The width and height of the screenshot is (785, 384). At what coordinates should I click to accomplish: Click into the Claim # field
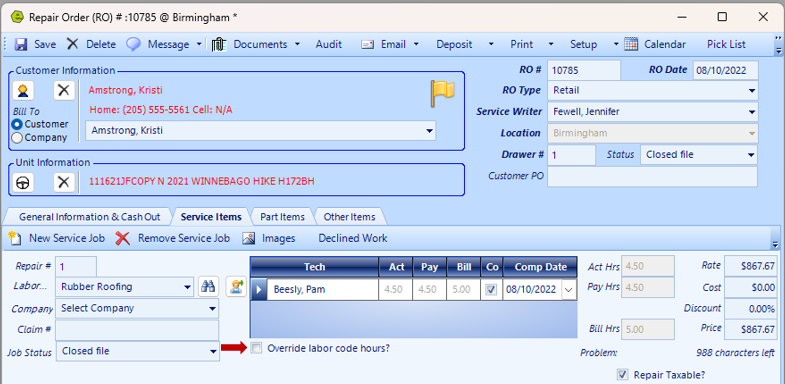(137, 330)
